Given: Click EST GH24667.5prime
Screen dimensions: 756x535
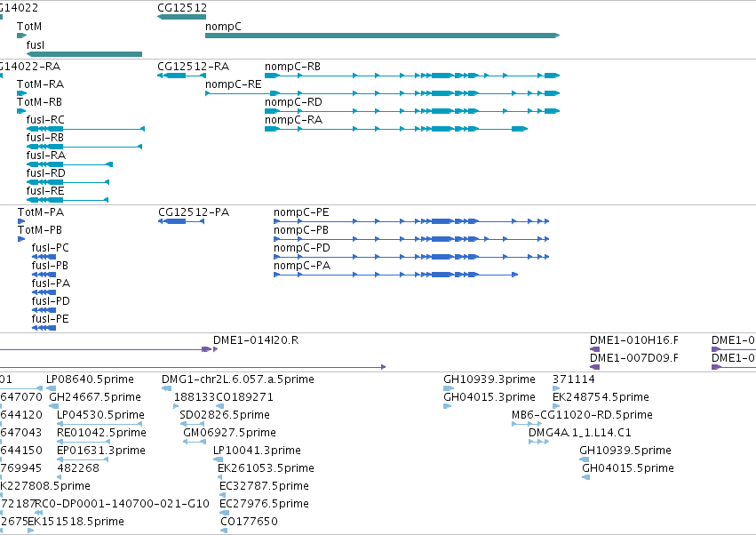Looking at the screenshot, I should point(54,406).
